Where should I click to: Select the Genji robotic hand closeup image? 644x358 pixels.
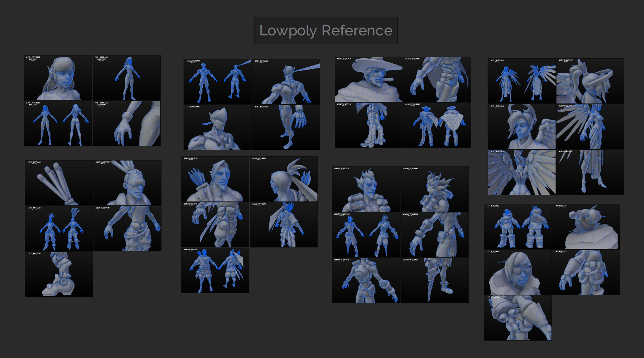tap(286, 127)
